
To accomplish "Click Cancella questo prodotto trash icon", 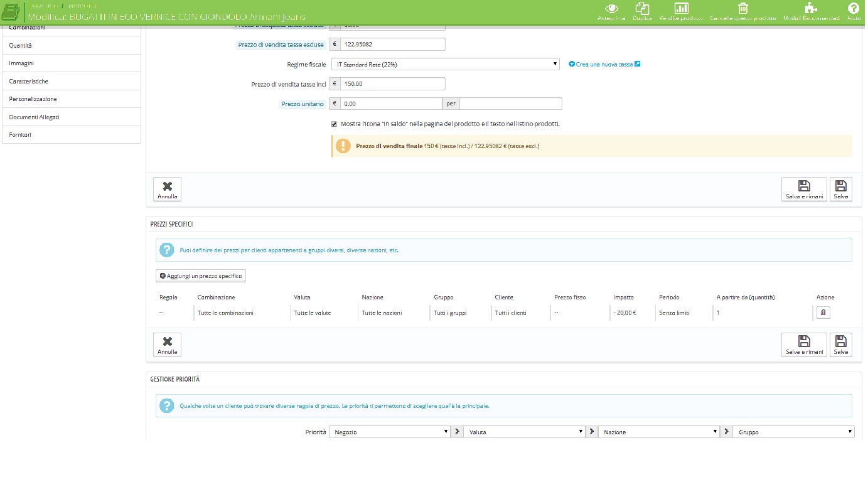I will (742, 9).
